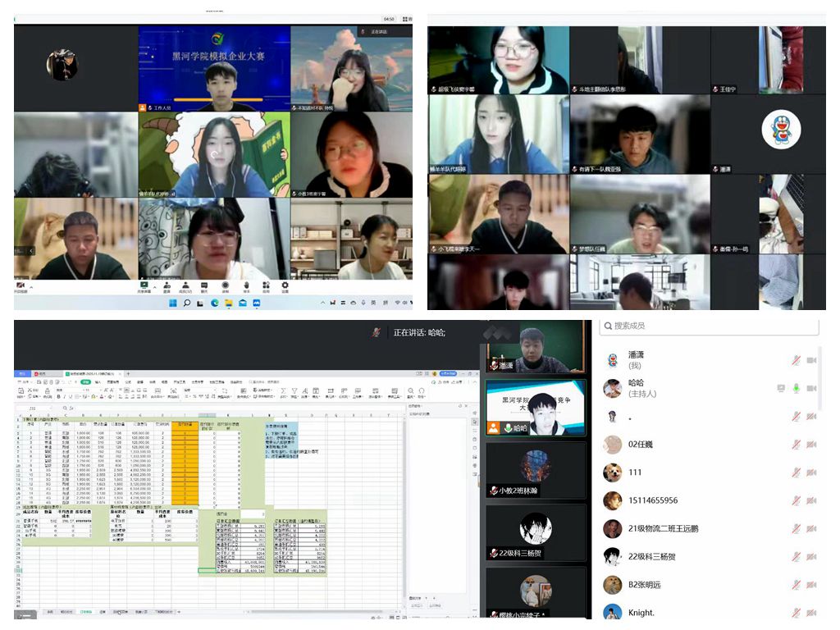Select member 15114655956 in the list
The width and height of the screenshot is (840, 630).
coord(652,500)
